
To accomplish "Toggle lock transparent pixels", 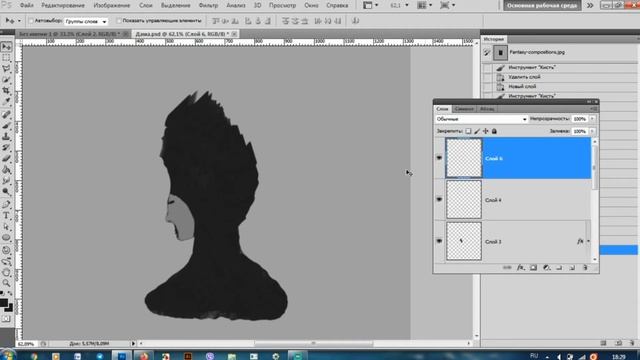I will [469, 131].
